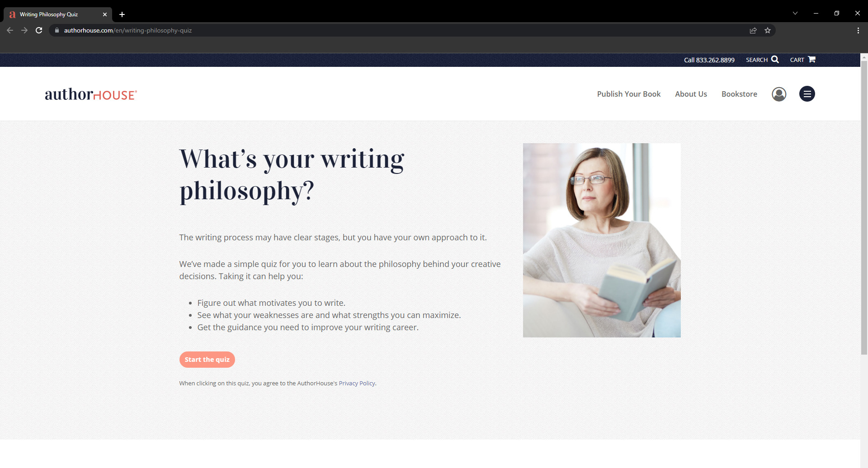868x468 pixels.
Task: Open the About Us menu item
Action: coord(691,94)
